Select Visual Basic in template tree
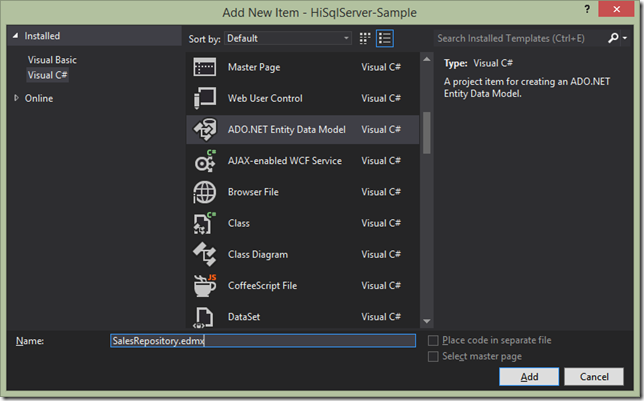This screenshot has height=401, width=644. [52, 60]
